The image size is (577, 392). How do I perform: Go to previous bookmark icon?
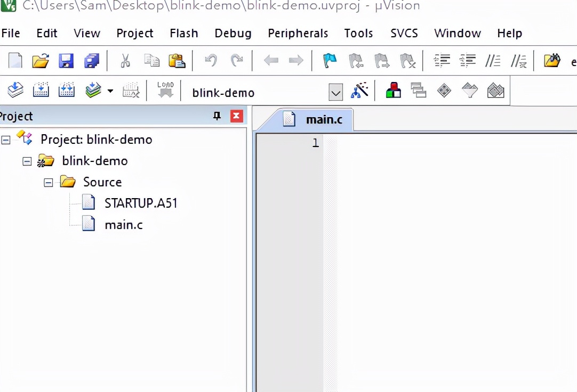coord(356,61)
